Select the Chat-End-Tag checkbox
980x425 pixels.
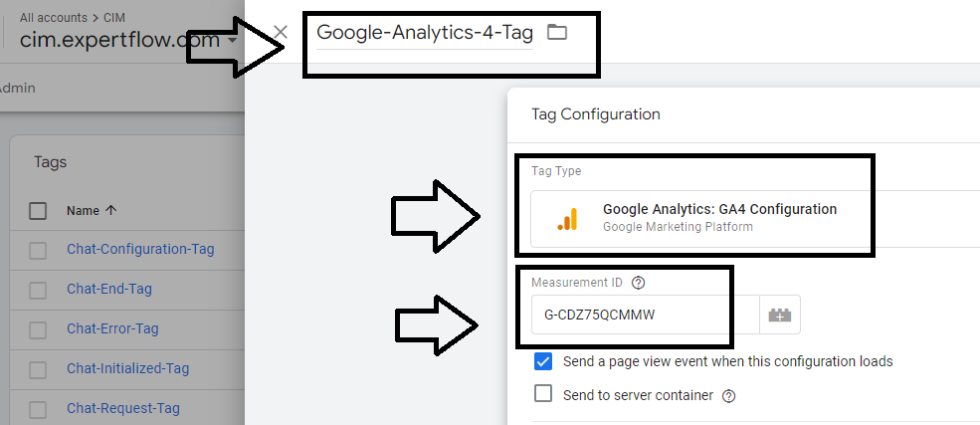[38, 290]
